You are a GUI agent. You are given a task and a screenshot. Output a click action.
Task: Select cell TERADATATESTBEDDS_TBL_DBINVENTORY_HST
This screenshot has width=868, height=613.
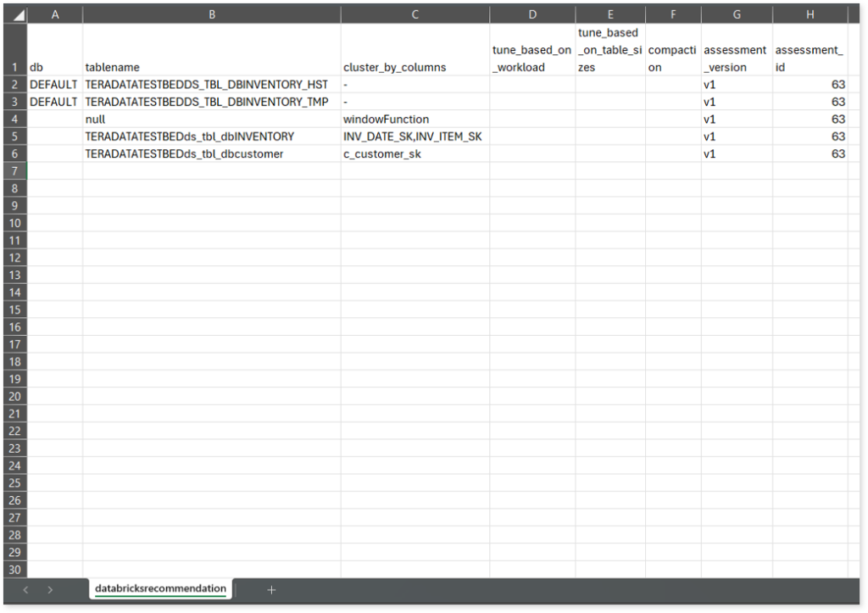tap(211, 84)
